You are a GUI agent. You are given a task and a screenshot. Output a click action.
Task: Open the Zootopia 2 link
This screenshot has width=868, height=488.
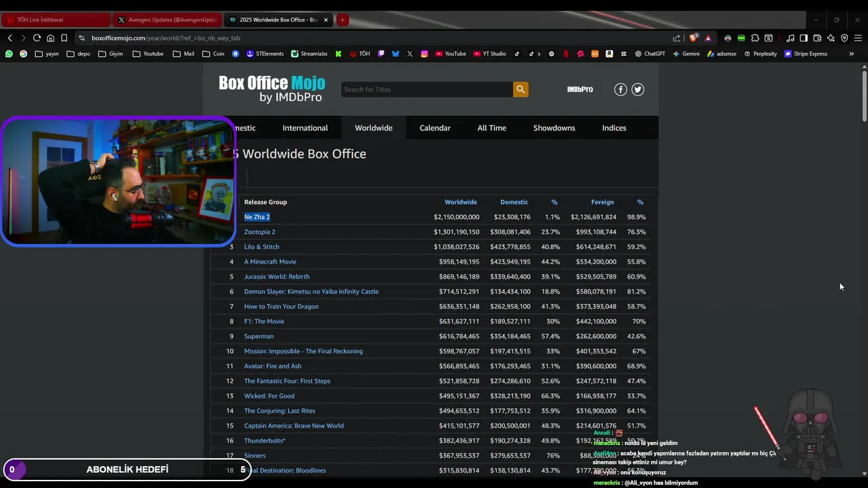[260, 232]
